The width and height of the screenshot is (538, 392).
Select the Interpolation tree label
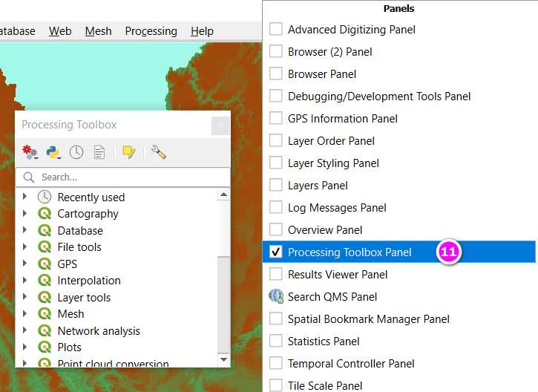[x=89, y=281]
